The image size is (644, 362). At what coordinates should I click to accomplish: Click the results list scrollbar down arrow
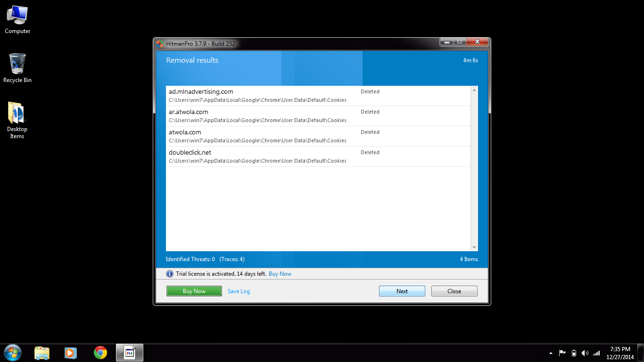click(474, 247)
